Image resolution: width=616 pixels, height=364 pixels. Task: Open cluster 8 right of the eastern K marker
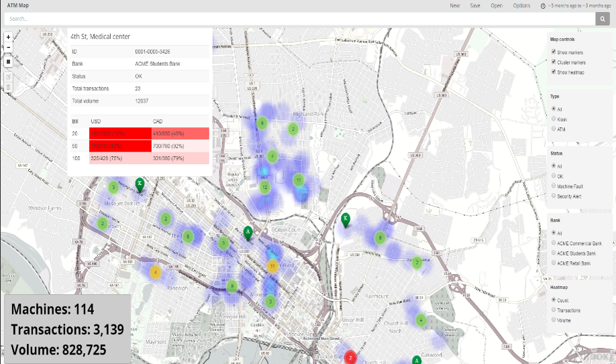point(380,238)
